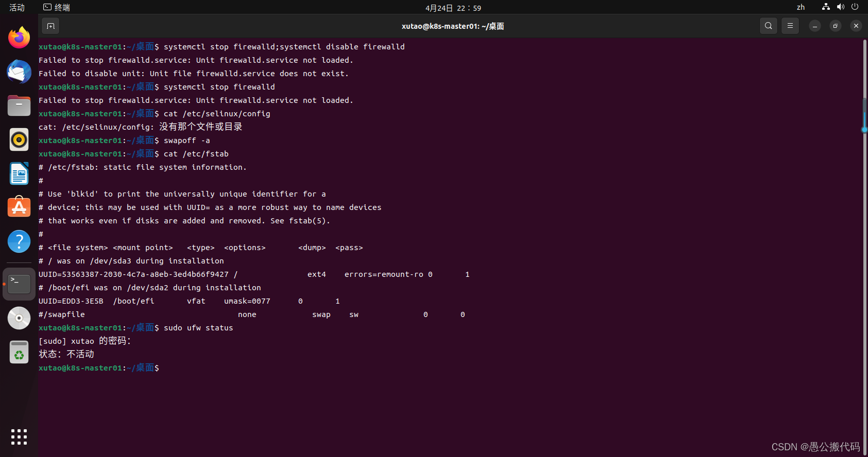Switch input method zh indicator
This screenshot has height=457, width=868.
(x=801, y=7)
